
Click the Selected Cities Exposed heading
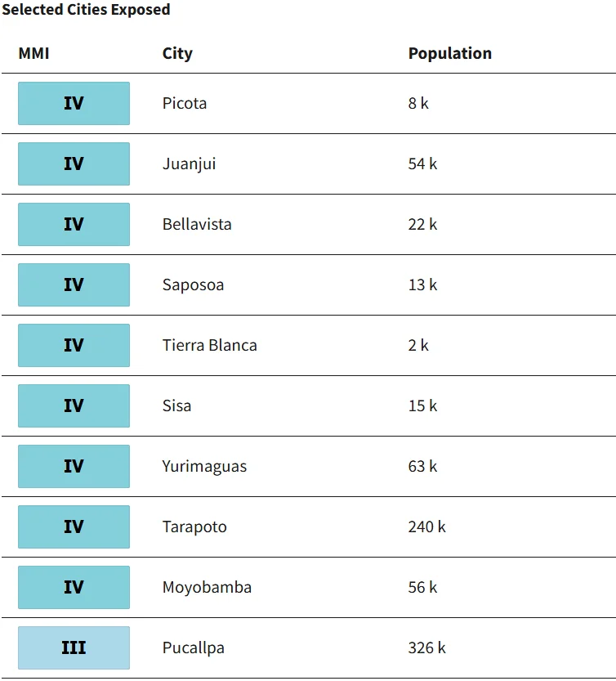[86, 10]
